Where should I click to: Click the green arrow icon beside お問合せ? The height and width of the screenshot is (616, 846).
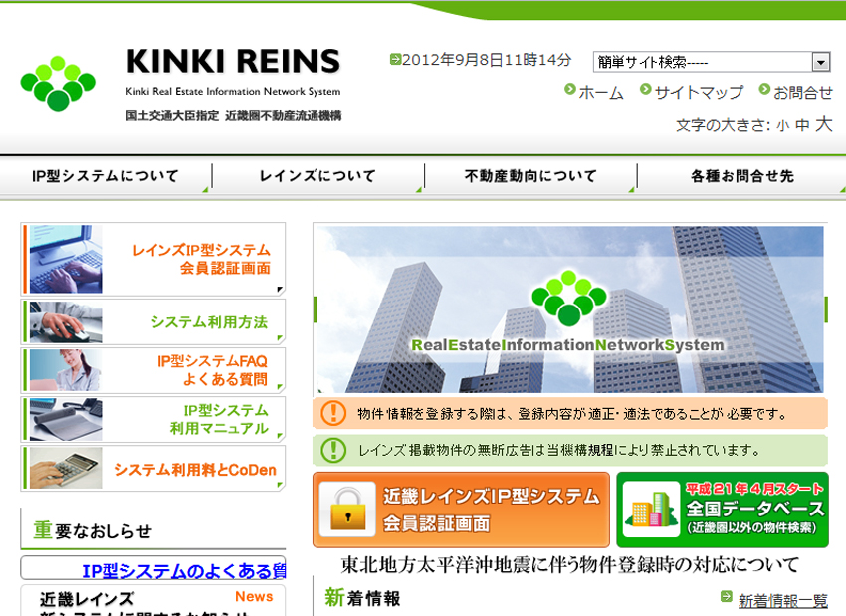pos(764,89)
